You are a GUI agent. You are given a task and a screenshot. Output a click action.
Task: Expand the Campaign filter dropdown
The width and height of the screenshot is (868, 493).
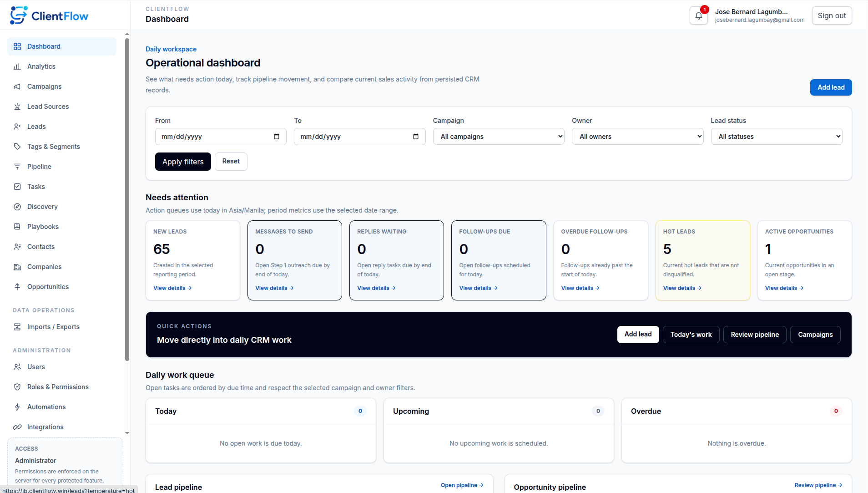[x=499, y=137]
